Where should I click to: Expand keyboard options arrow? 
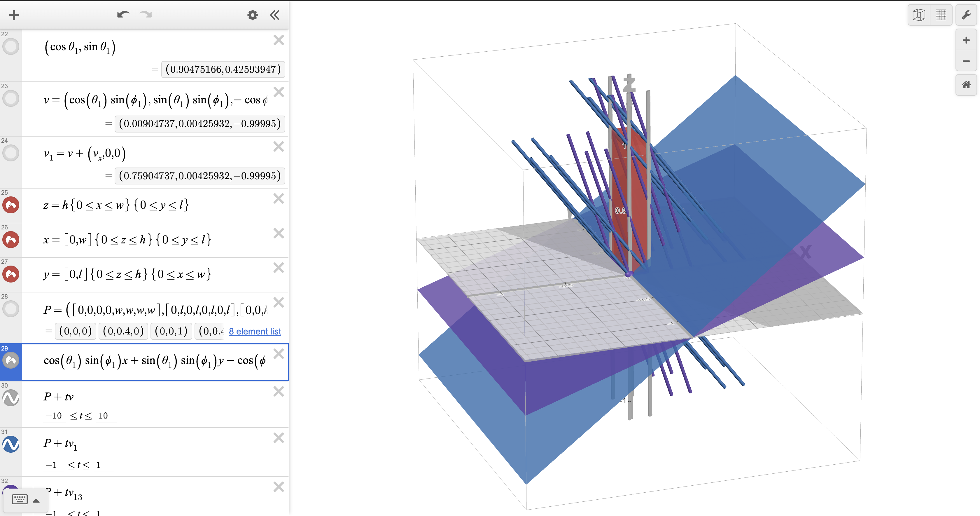pos(36,501)
